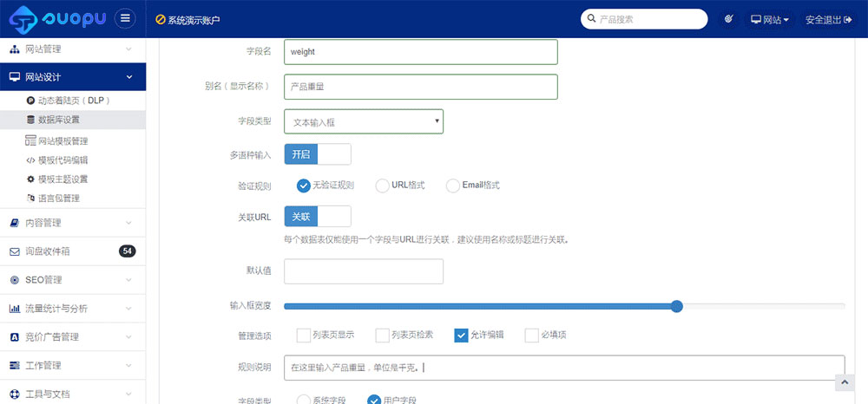Click the 规则说明 text input
This screenshot has width=868, height=404.
(x=565, y=368)
